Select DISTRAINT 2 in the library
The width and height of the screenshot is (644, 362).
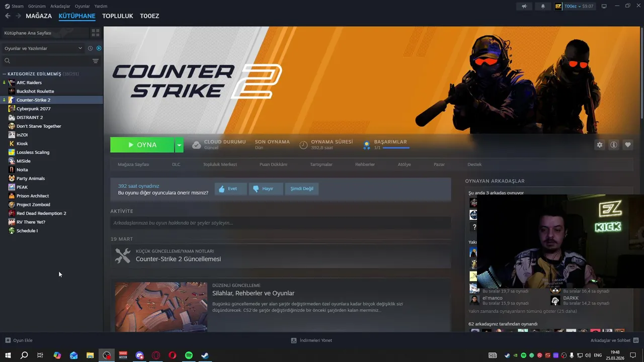point(30,117)
